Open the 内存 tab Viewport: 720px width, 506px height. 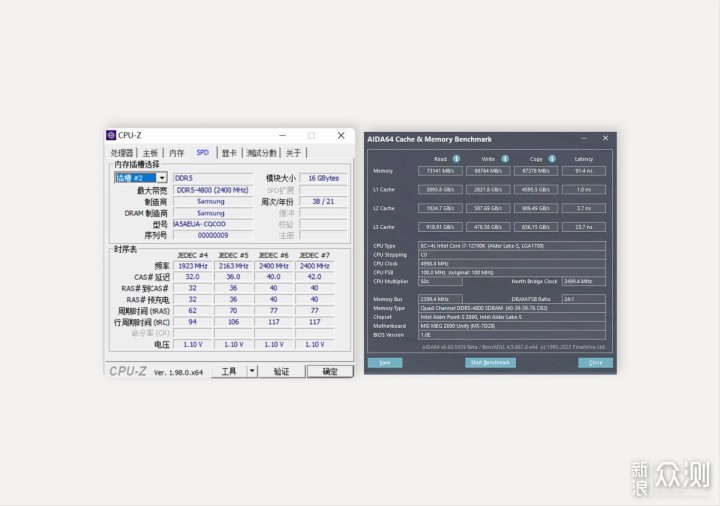[x=176, y=153]
